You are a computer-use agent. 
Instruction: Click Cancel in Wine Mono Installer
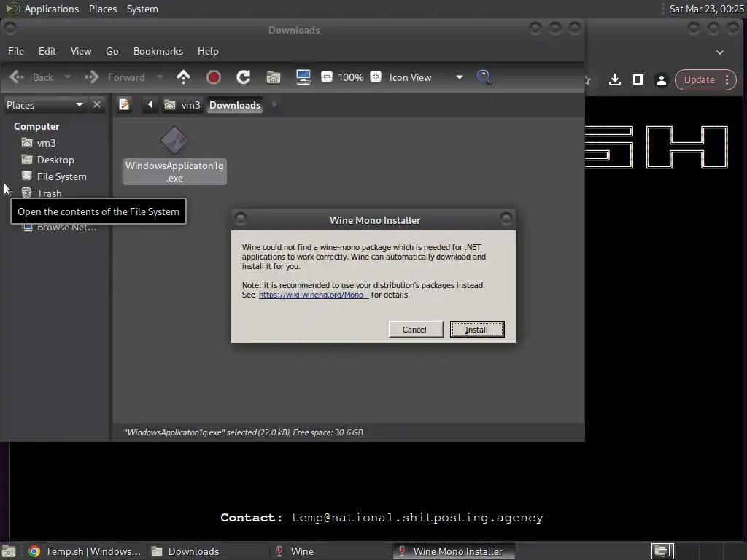(x=415, y=329)
